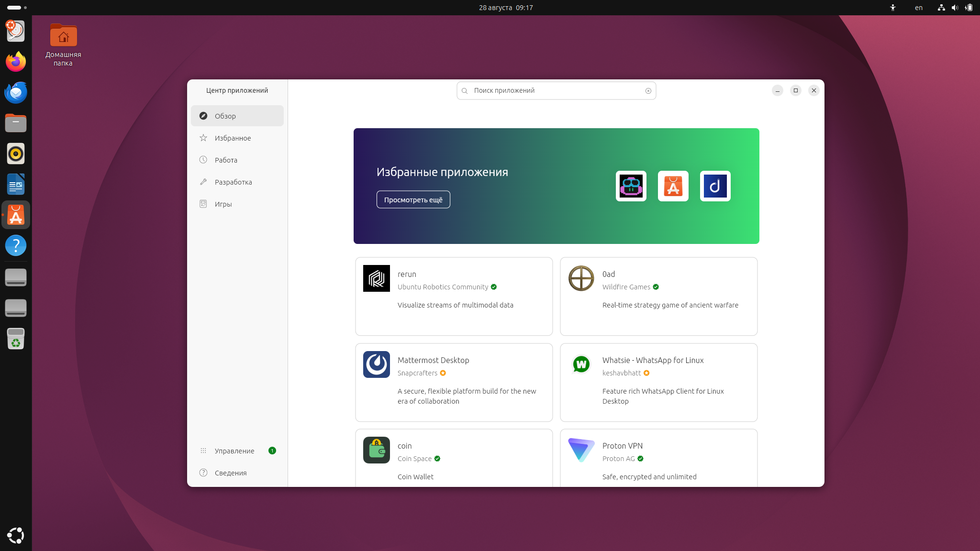Screen dimensions: 980x551
Task: Open the Сведения page
Action: [x=237, y=473]
